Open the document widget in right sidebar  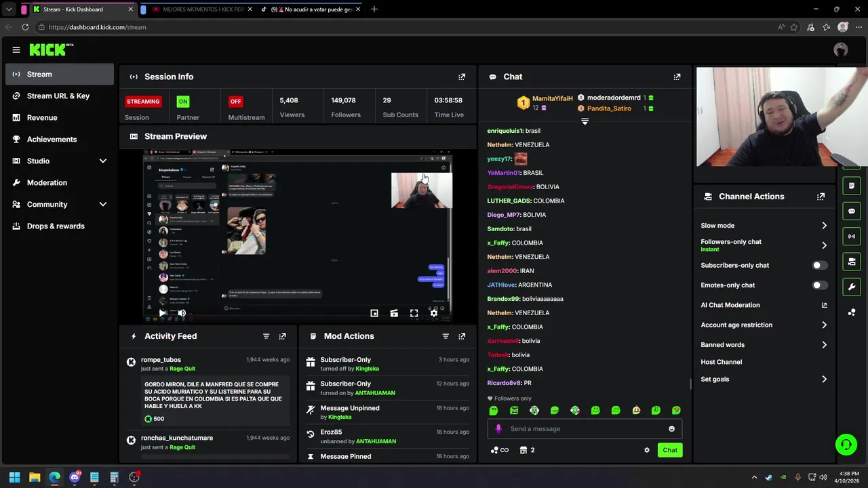click(x=852, y=186)
